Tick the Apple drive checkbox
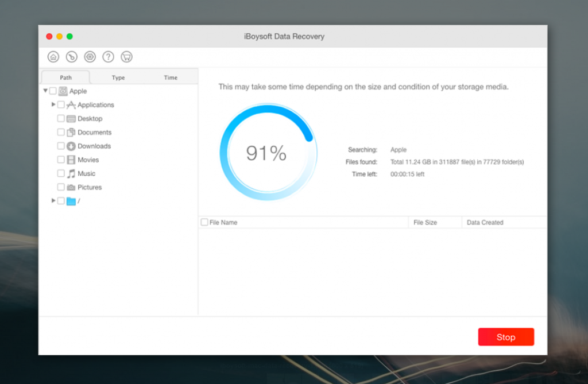 [53, 91]
